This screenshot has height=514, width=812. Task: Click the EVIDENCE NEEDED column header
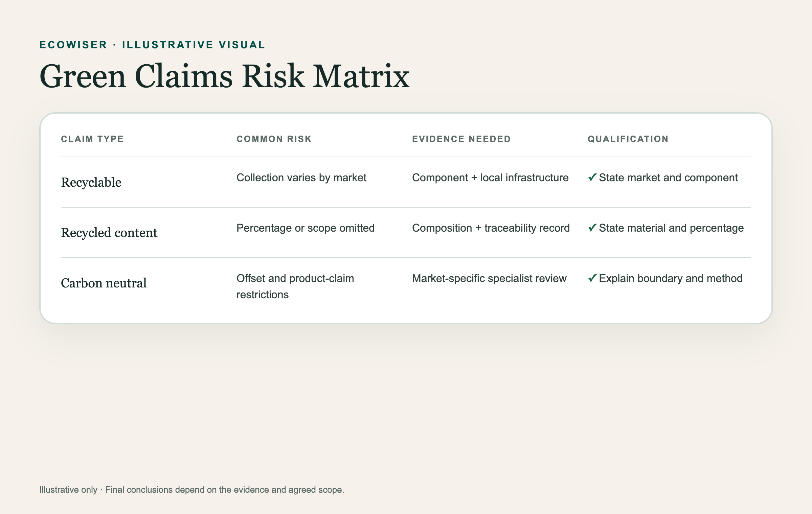point(461,139)
